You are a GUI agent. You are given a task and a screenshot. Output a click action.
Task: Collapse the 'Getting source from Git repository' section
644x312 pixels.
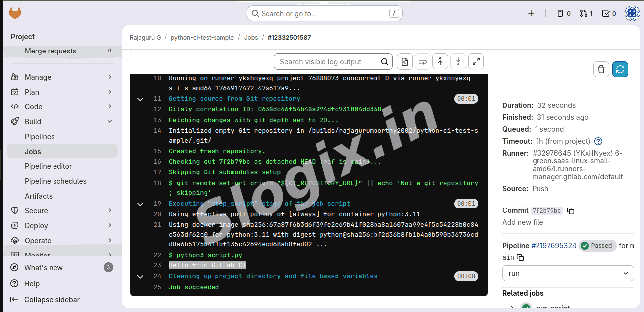140,99
